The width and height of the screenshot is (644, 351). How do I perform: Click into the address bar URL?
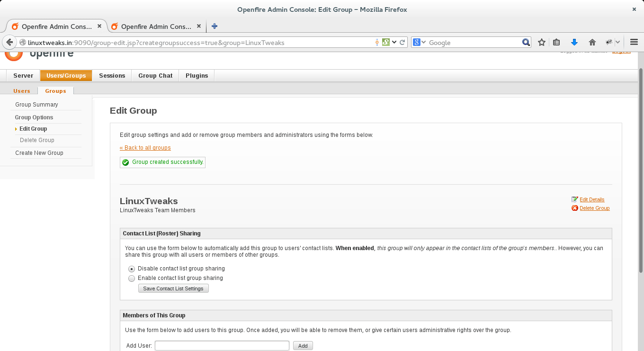200,43
